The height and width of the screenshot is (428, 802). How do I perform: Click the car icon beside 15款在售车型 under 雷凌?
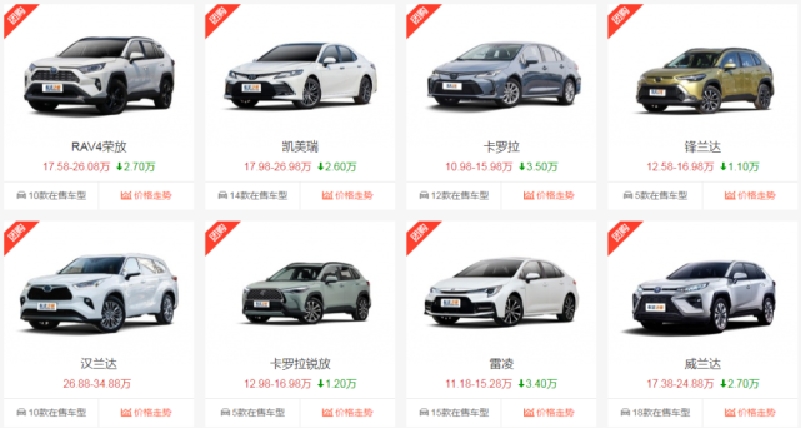[x=424, y=413]
